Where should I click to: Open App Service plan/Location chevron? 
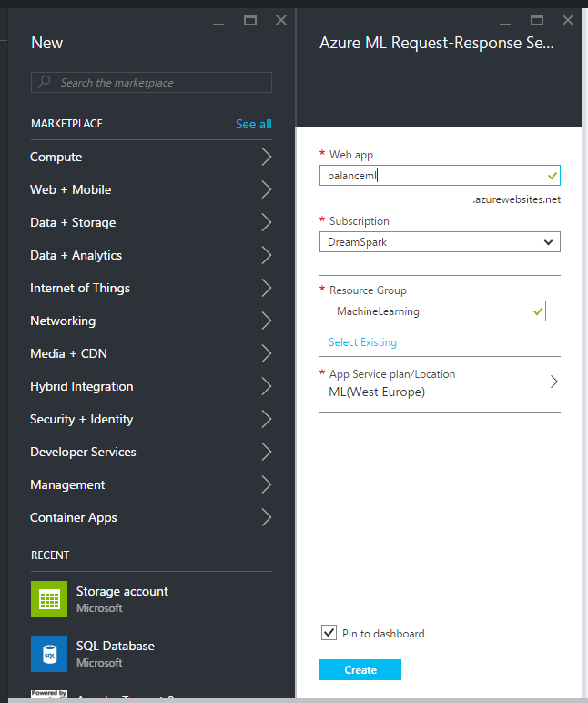click(554, 382)
